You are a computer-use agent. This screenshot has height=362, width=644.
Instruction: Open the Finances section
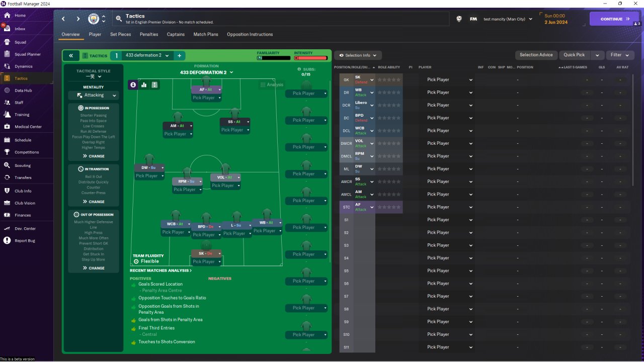tap(23, 215)
